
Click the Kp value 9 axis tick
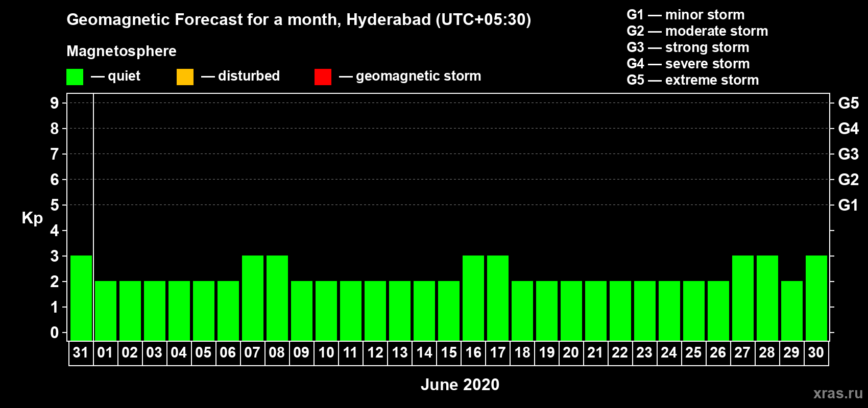(x=55, y=103)
